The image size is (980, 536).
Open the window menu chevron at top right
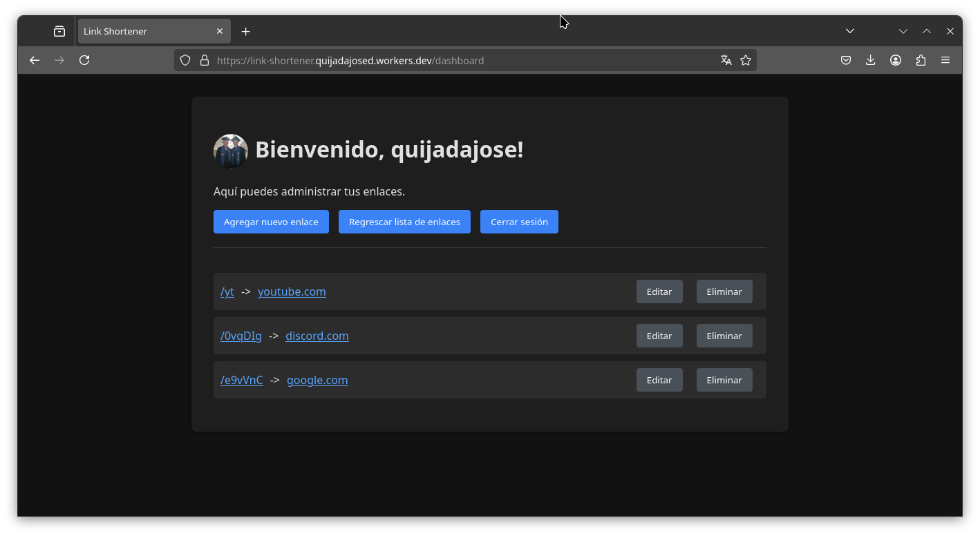pos(903,30)
